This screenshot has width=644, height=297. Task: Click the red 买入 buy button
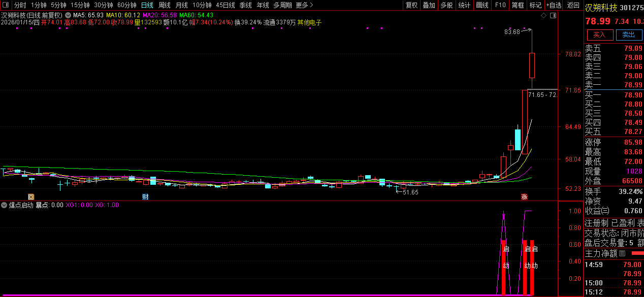pos(600,35)
